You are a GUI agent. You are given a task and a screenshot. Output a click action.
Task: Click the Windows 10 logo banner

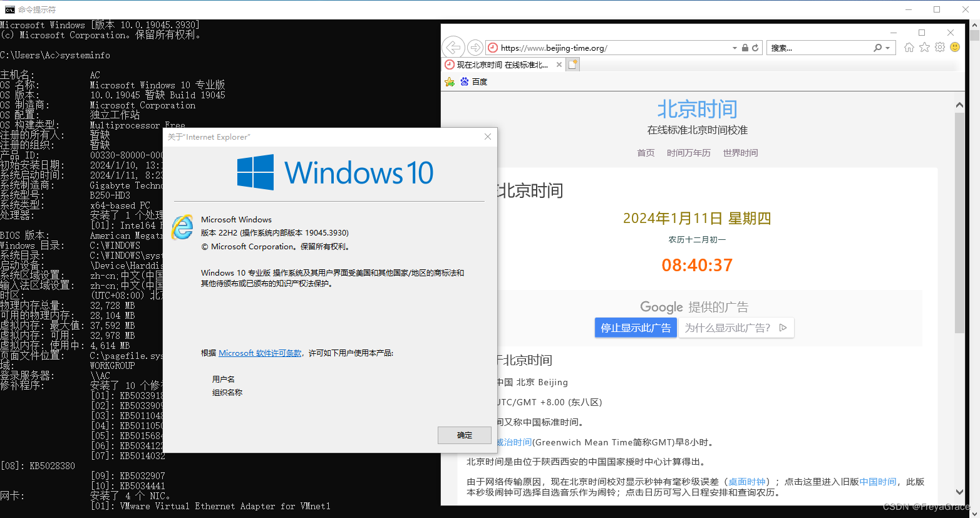(x=335, y=172)
